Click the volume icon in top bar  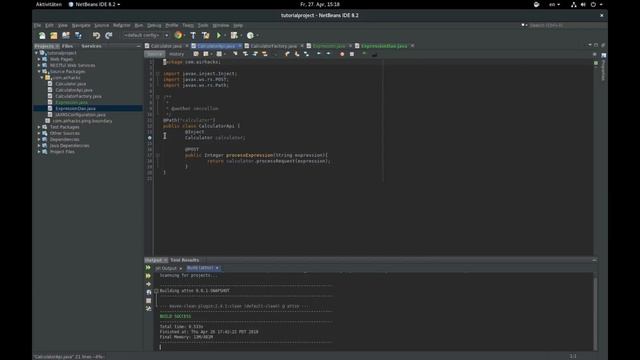coord(583,4)
